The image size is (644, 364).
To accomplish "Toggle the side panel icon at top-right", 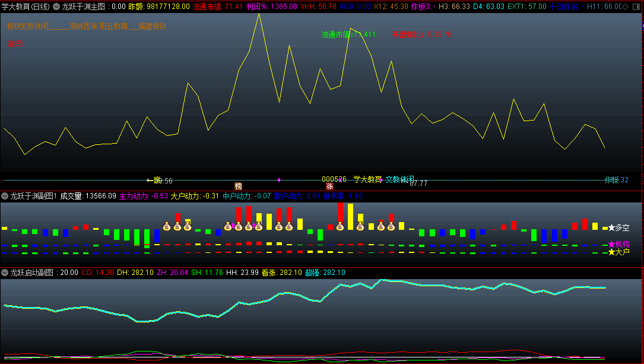I will pyautogui.click(x=636, y=7).
